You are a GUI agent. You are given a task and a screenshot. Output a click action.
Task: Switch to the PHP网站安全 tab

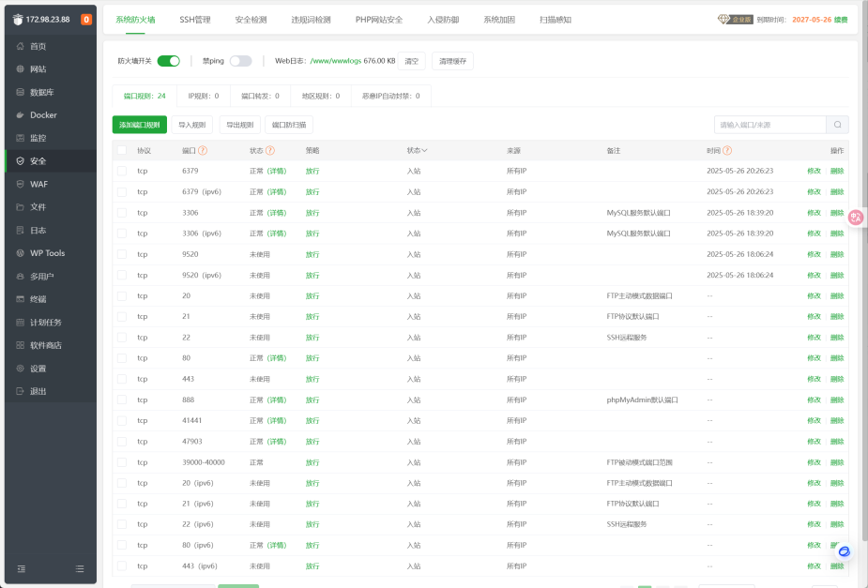click(x=379, y=20)
